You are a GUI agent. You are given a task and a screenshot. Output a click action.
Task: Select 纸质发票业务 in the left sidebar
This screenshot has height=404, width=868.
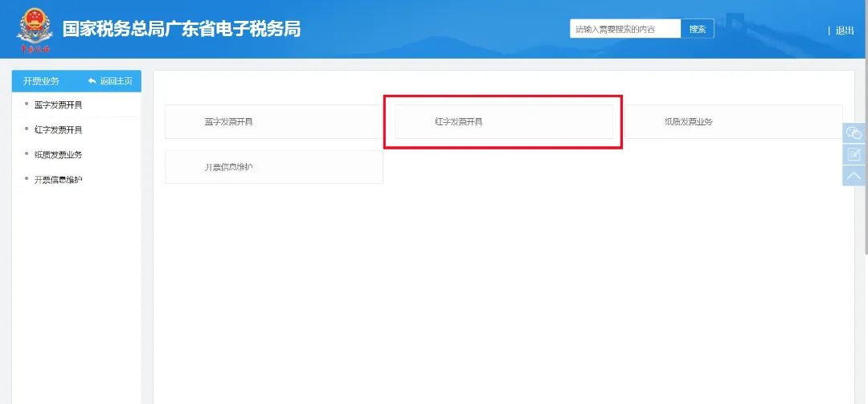[58, 154]
